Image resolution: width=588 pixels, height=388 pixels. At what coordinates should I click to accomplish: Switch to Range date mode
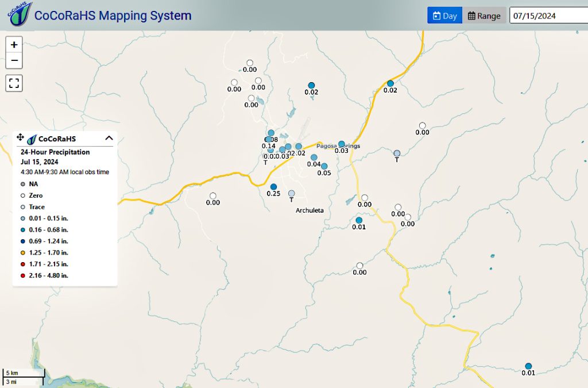[x=484, y=16]
